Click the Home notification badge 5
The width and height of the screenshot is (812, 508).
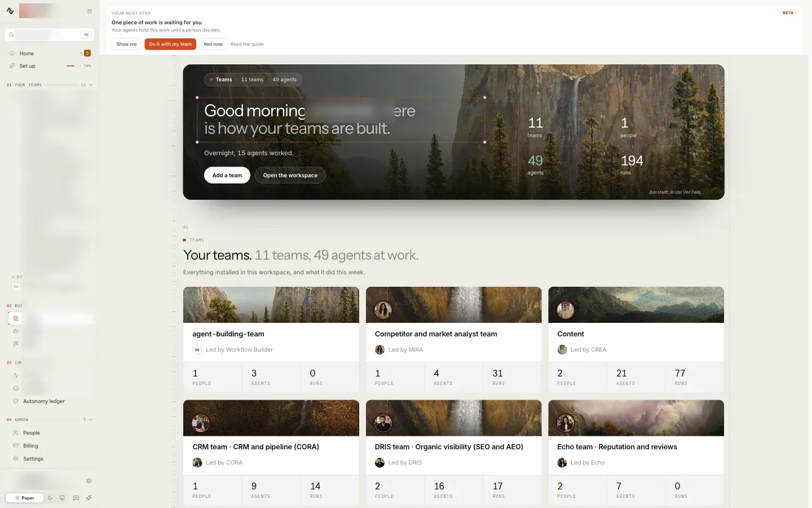87,53
